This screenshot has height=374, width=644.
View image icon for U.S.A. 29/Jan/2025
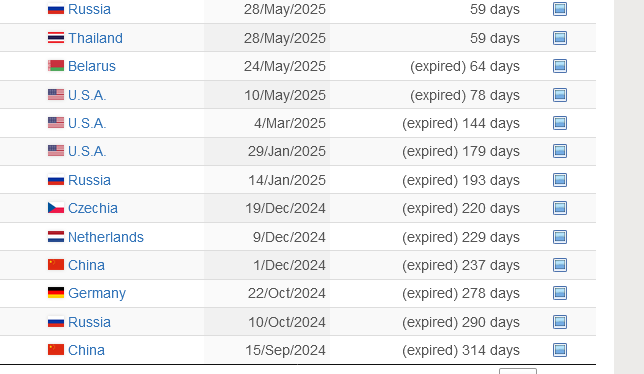tap(560, 151)
